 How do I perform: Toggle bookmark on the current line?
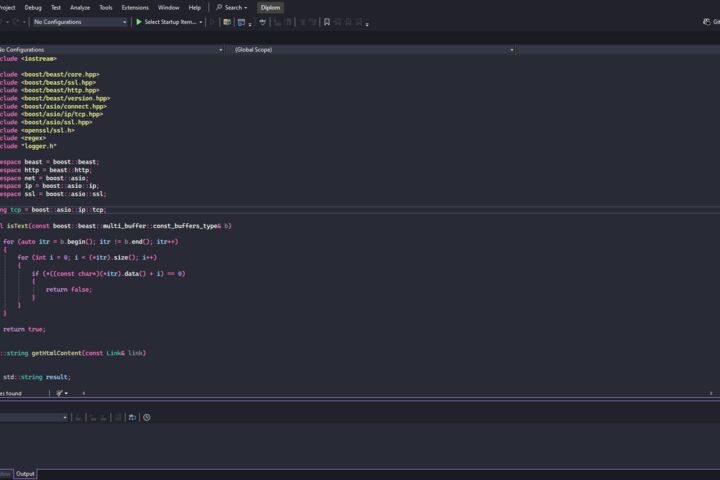click(327, 22)
